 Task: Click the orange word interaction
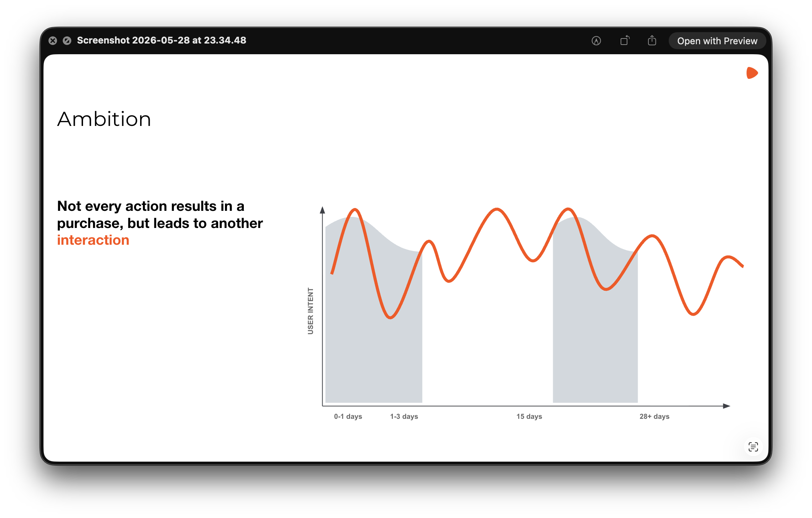click(93, 240)
